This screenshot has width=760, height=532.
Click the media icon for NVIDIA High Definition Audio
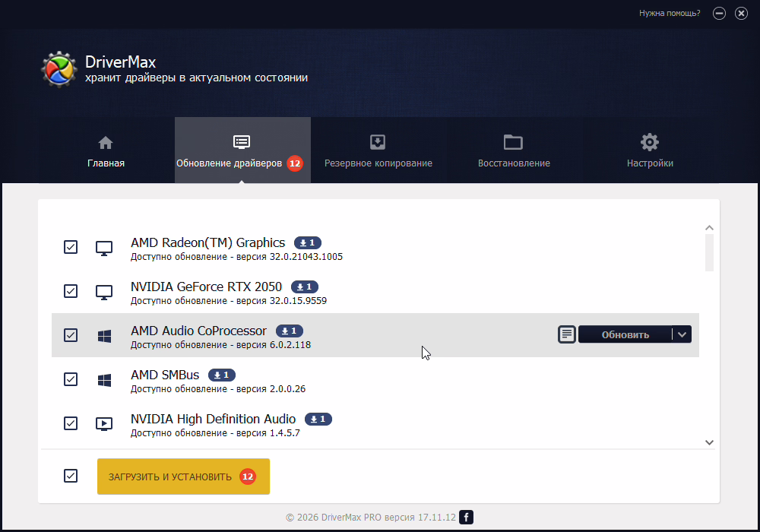[104, 423]
